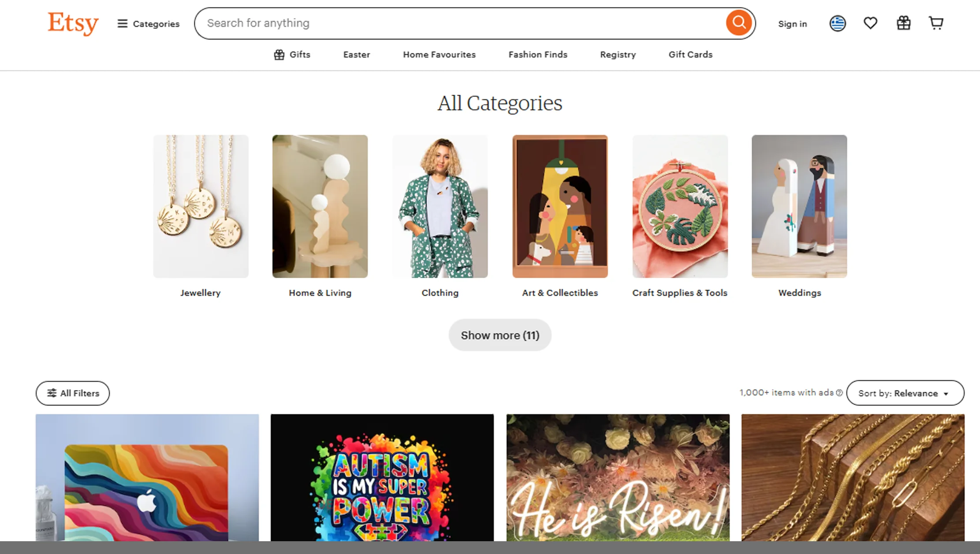Open the Jewellery category thumbnail
This screenshot has width=980, height=554.
click(x=201, y=206)
